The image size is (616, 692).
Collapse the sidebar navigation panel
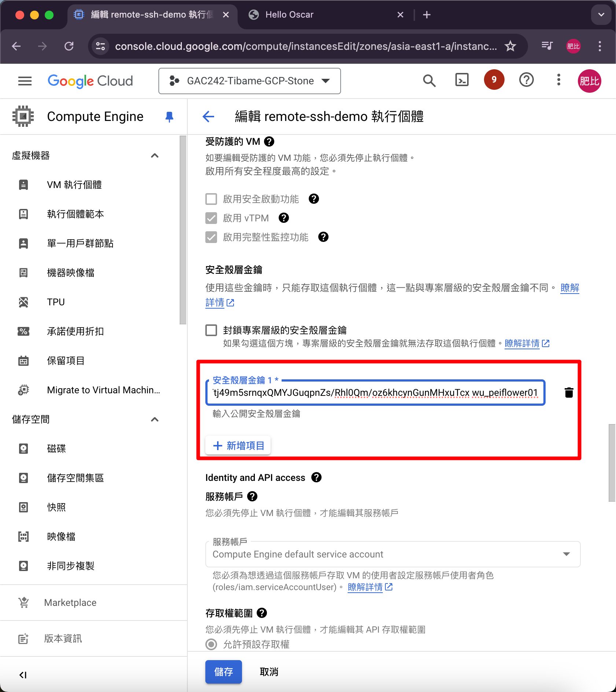pyautogui.click(x=23, y=675)
